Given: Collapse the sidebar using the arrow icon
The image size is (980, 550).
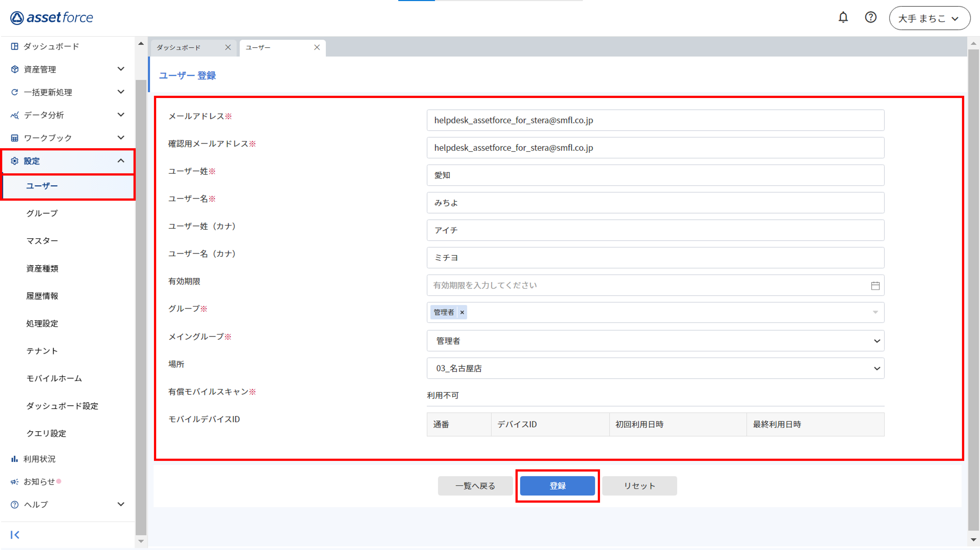Looking at the screenshot, I should click(x=15, y=535).
